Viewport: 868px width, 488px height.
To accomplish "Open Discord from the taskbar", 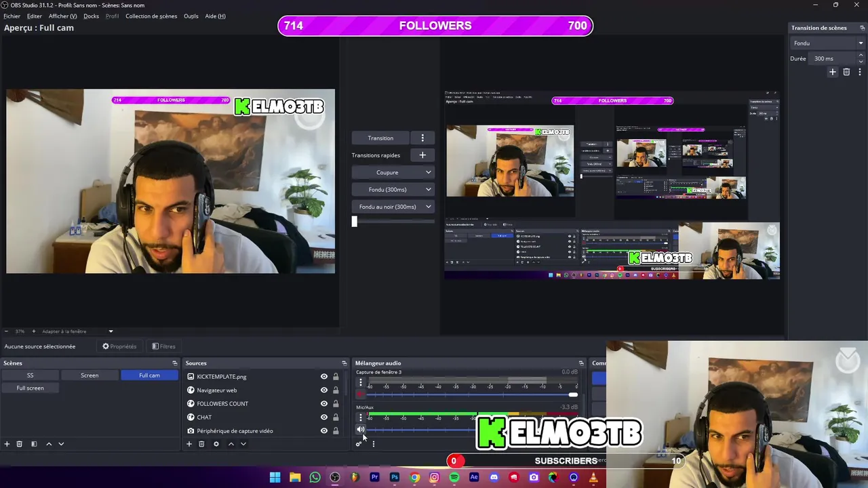I will [x=494, y=477].
